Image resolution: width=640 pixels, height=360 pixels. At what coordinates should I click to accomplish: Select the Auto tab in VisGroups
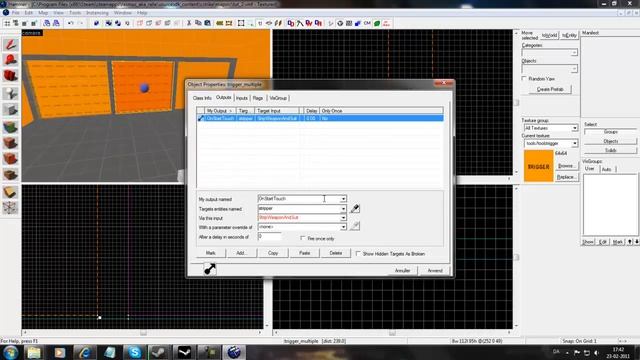(607, 169)
